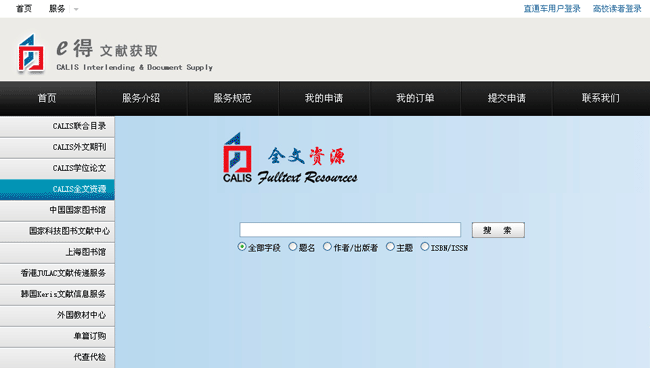
Task: Open the 提交申请 tab
Action: 507,98
